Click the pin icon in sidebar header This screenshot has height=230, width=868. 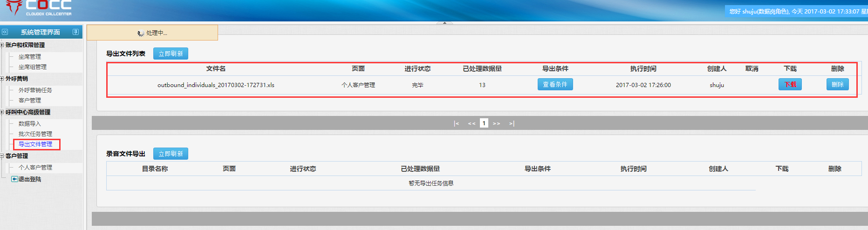(x=75, y=32)
